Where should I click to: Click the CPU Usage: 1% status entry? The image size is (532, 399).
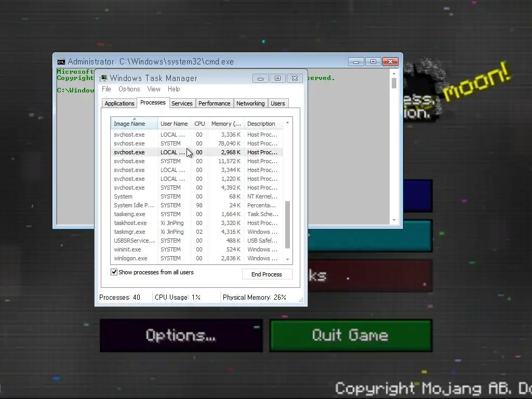pyautogui.click(x=178, y=297)
